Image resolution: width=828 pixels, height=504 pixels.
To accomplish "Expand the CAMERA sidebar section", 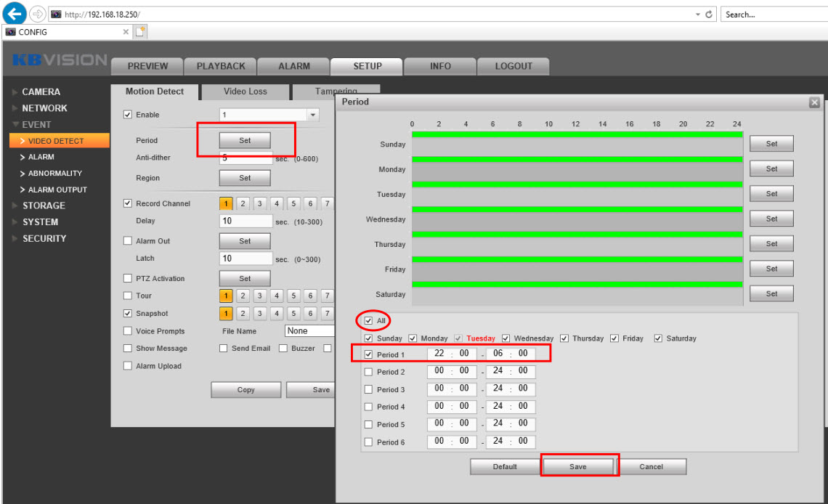I will click(x=41, y=92).
